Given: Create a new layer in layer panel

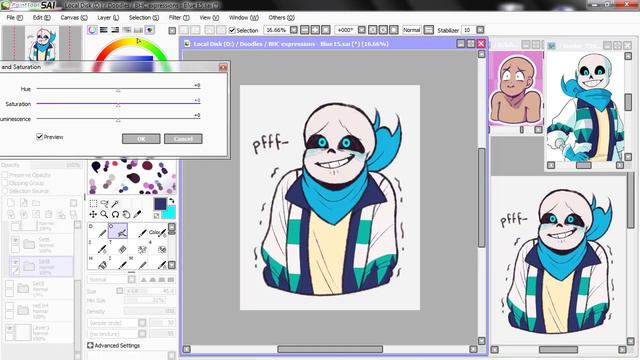Looking at the screenshot, I should point(11,203).
